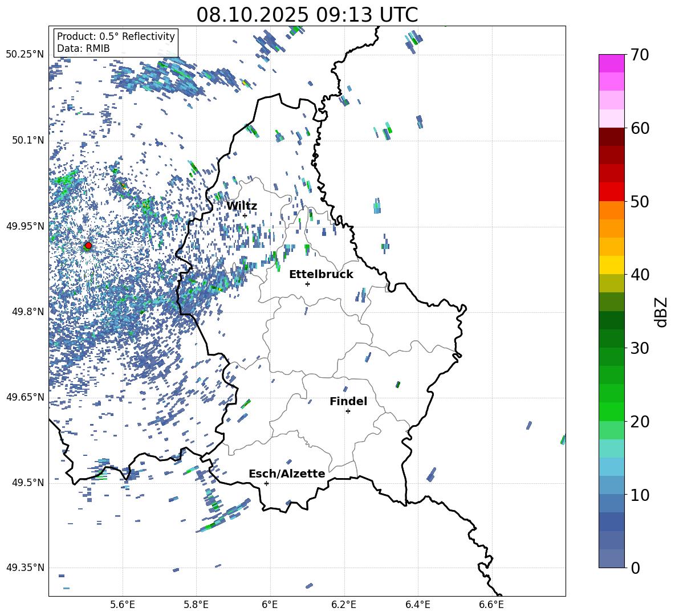The image size is (675, 616).
Task: Select the 6.2°E longitude tick label
Action: click(344, 604)
